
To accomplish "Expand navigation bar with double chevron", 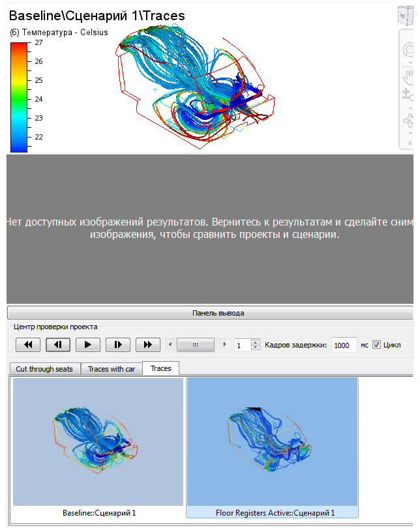I will tap(410, 143).
